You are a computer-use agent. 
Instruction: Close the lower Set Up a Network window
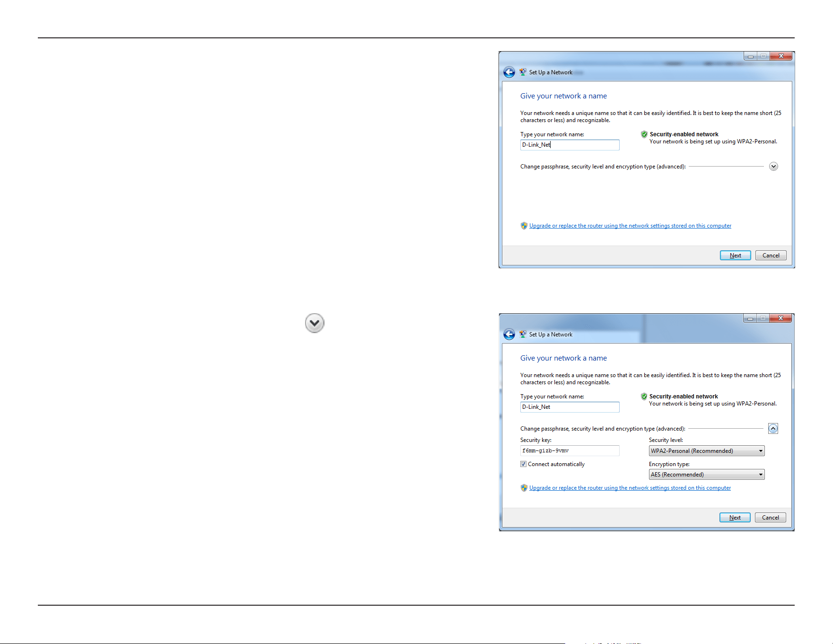coord(780,318)
